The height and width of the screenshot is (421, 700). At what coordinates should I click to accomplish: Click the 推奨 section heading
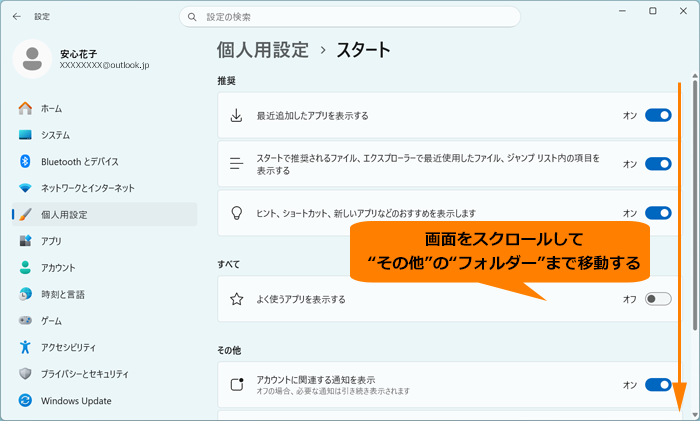(226, 81)
